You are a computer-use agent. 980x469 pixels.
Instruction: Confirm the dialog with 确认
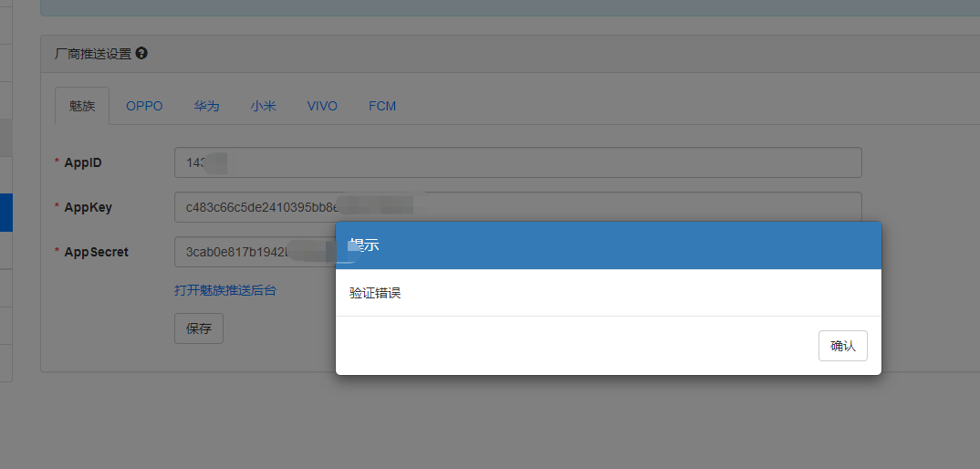click(842, 346)
